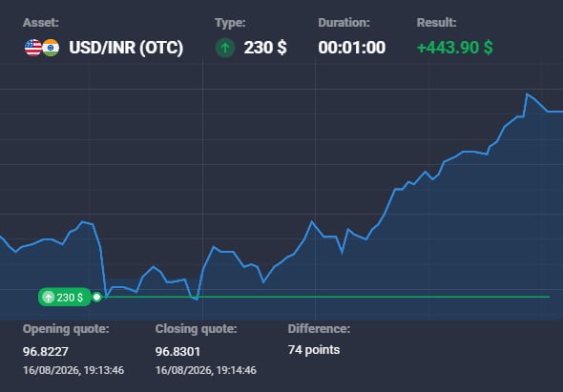Click the white entry point dot on chart
Screen dimensions: 563x392
tap(96, 298)
